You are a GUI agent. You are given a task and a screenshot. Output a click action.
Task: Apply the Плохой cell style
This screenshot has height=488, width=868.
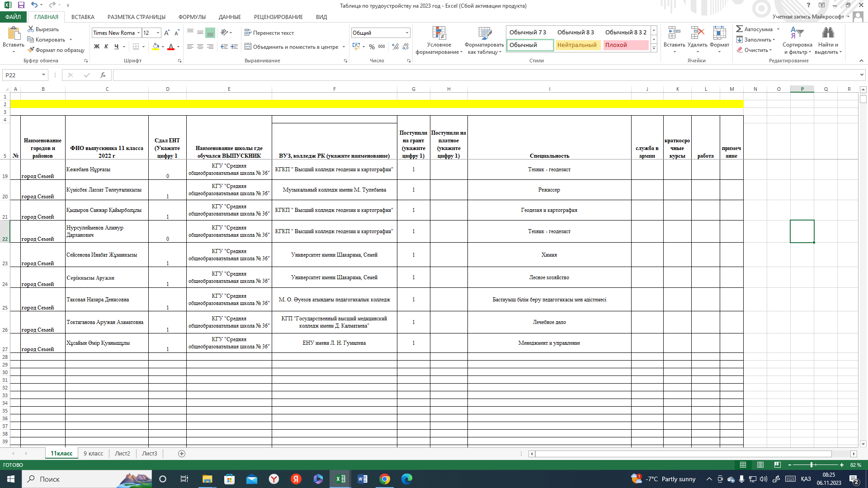pos(626,45)
